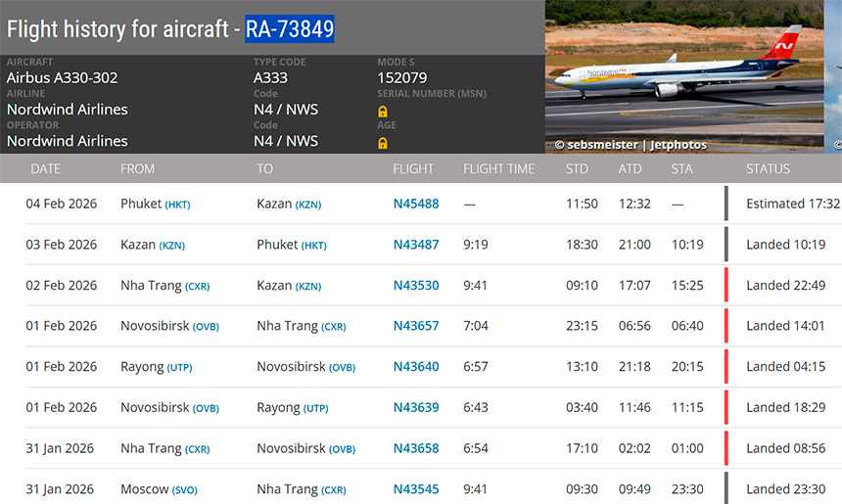Click the STATUS column header
The image size is (842, 504).
(768, 169)
